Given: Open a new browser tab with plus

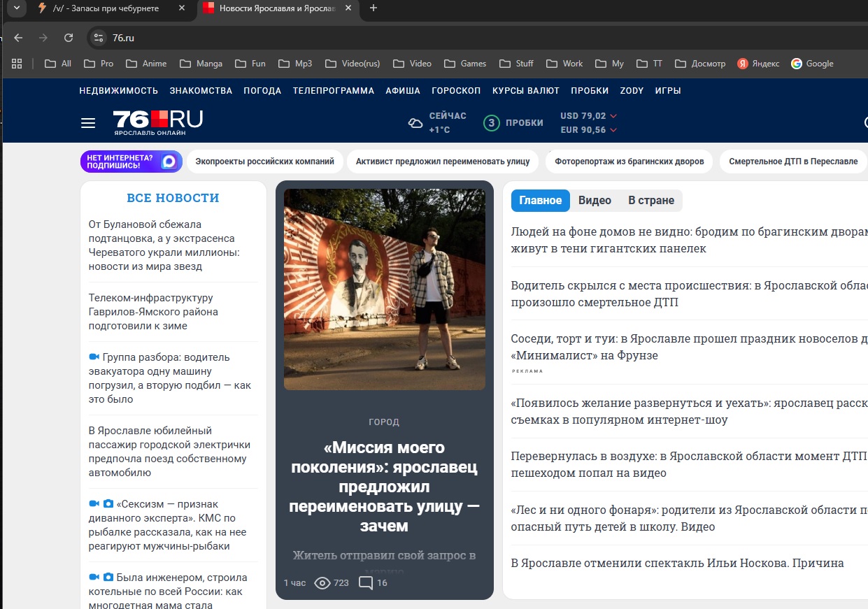Looking at the screenshot, I should pos(373,8).
